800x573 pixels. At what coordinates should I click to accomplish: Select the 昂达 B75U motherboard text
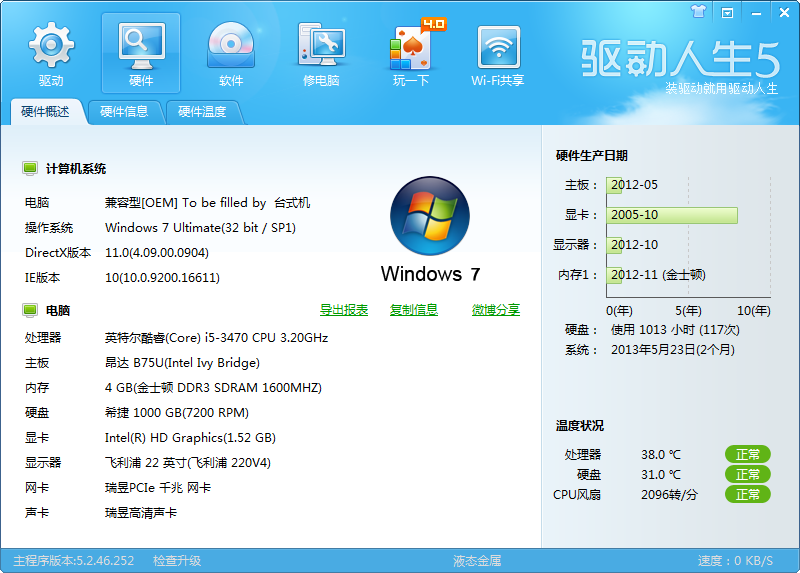182,363
